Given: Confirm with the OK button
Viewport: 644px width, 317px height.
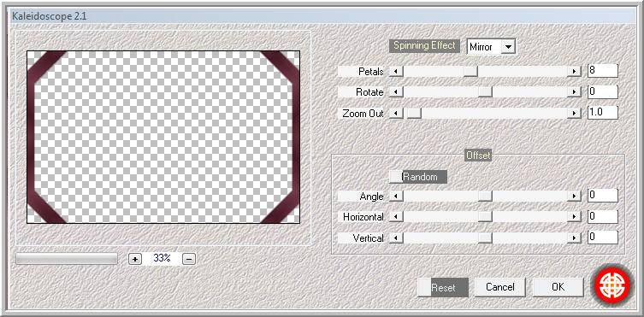Looking at the screenshot, I should point(558,287).
